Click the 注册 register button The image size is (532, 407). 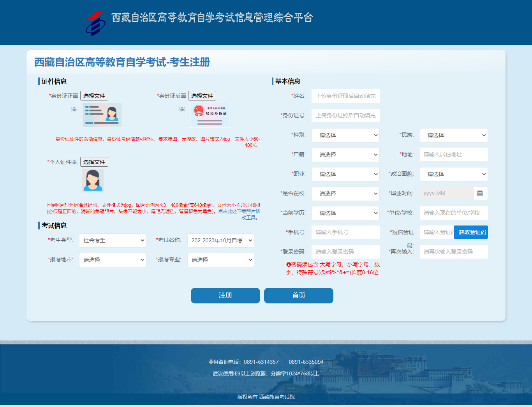[225, 295]
